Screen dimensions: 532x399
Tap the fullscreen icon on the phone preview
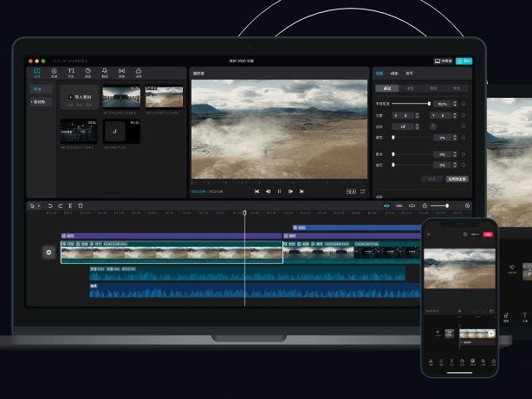tap(491, 311)
